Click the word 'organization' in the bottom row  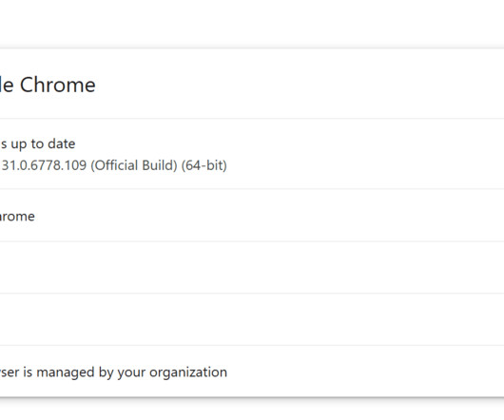pyautogui.click(x=188, y=372)
